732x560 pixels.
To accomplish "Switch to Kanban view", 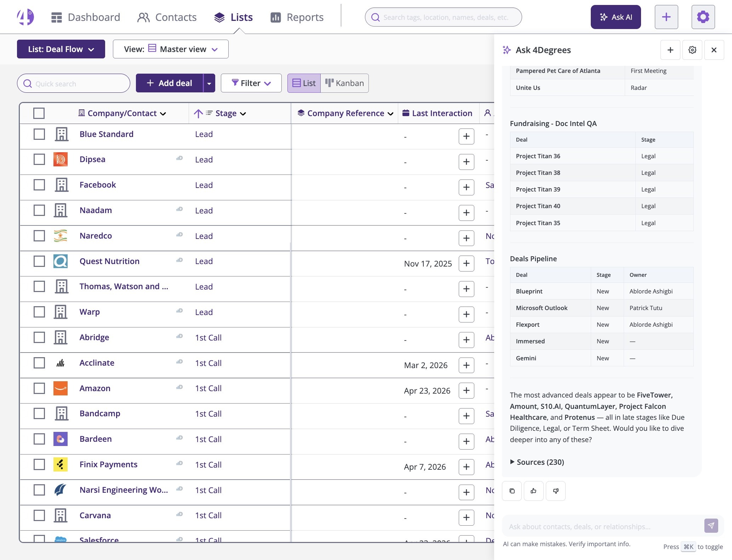I will point(344,83).
